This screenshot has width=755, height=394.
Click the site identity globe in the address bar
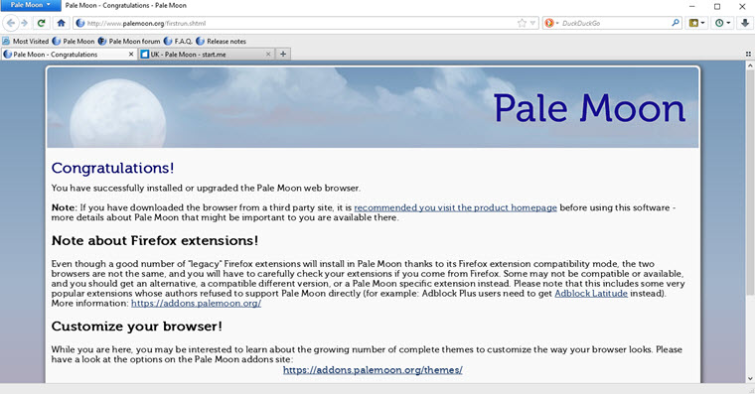coord(80,23)
